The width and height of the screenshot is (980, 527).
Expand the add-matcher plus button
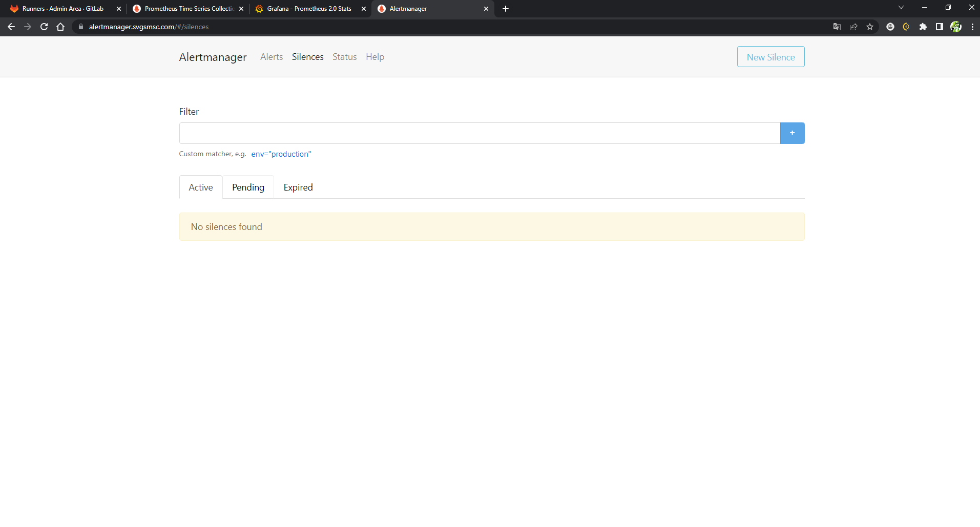click(792, 133)
